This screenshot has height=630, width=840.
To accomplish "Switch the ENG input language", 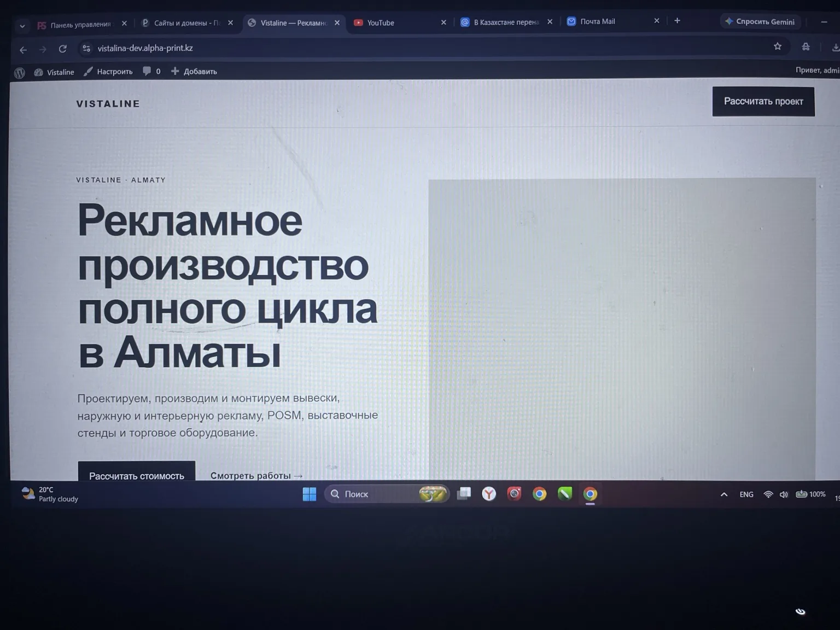I will [x=746, y=494].
